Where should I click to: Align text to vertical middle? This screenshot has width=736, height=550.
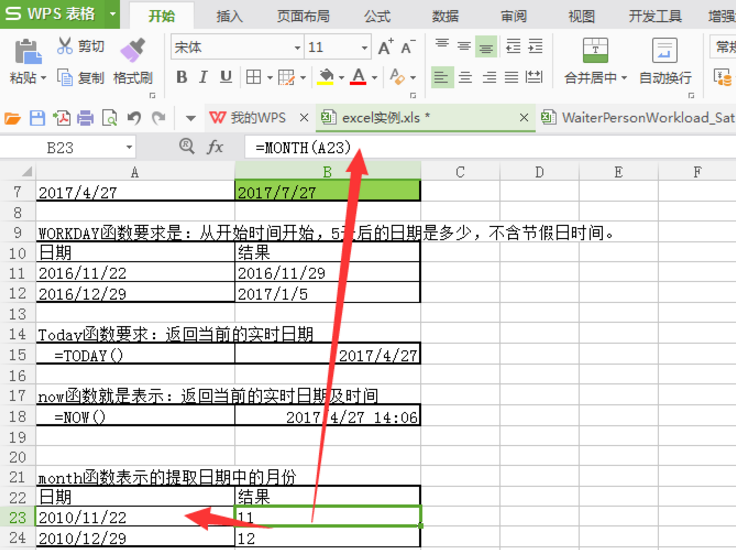[464, 46]
